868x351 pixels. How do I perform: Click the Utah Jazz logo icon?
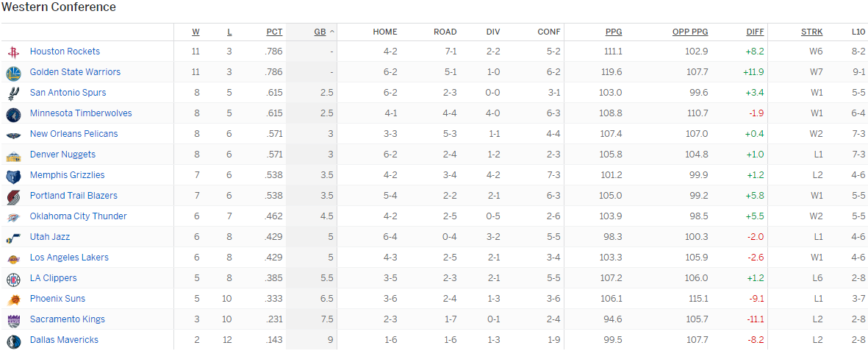click(13, 238)
